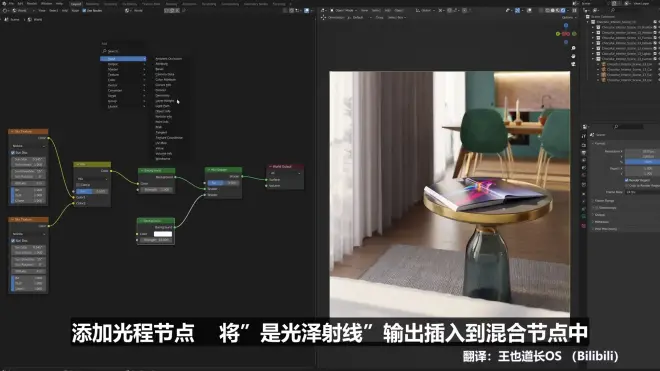Screen dimensions: 660x371
Task: Open the View Layer properties tab icon
Action: click(x=583, y=160)
